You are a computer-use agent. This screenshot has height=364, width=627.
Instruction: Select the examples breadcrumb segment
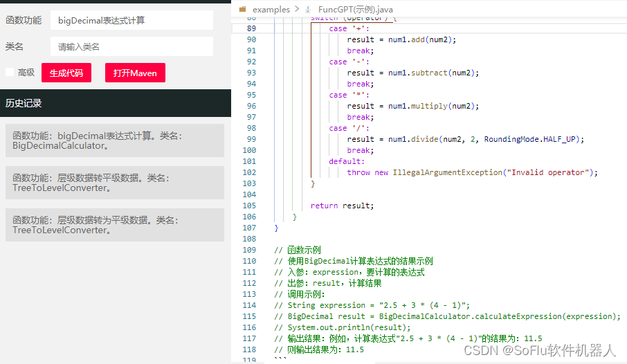271,9
